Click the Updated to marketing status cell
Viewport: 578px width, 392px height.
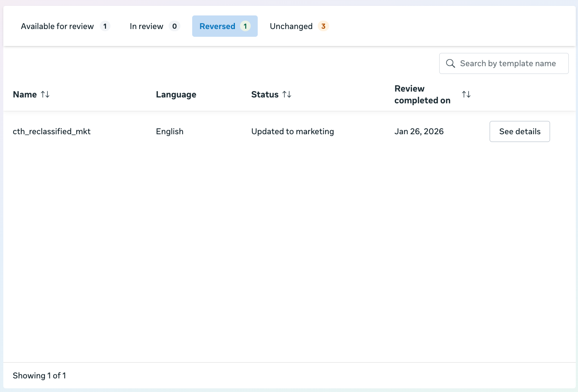pyautogui.click(x=292, y=131)
